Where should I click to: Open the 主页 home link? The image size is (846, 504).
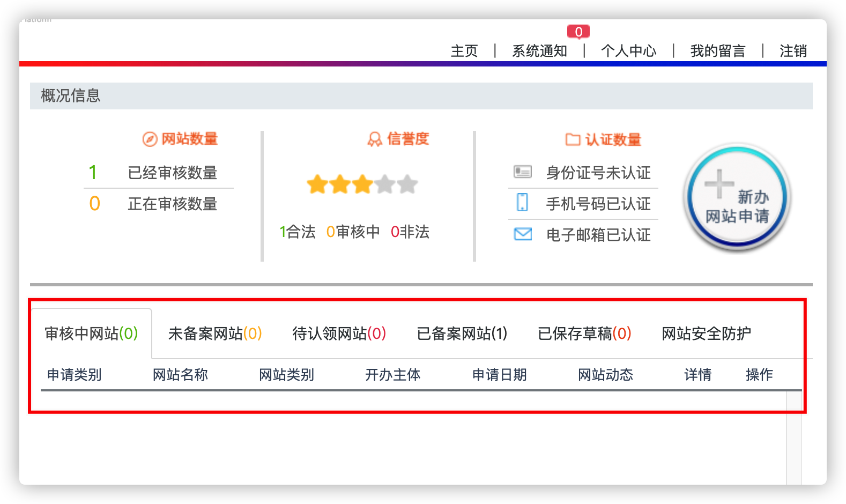[x=464, y=51]
